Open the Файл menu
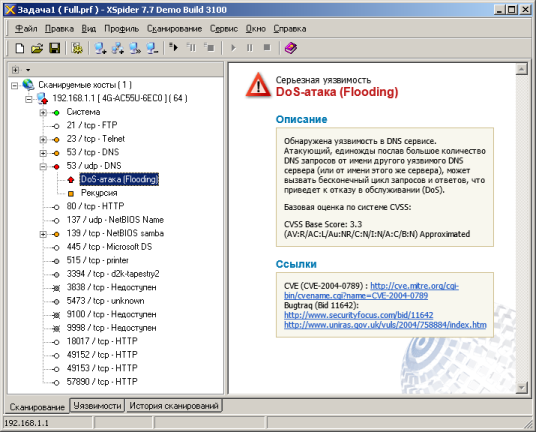Viewport: 536px width, 432px height. 26,29
